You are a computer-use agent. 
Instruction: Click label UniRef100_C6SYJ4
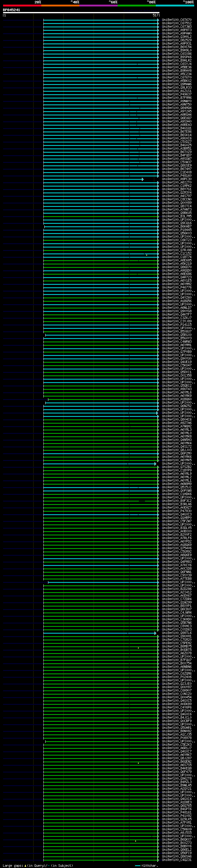176,64
